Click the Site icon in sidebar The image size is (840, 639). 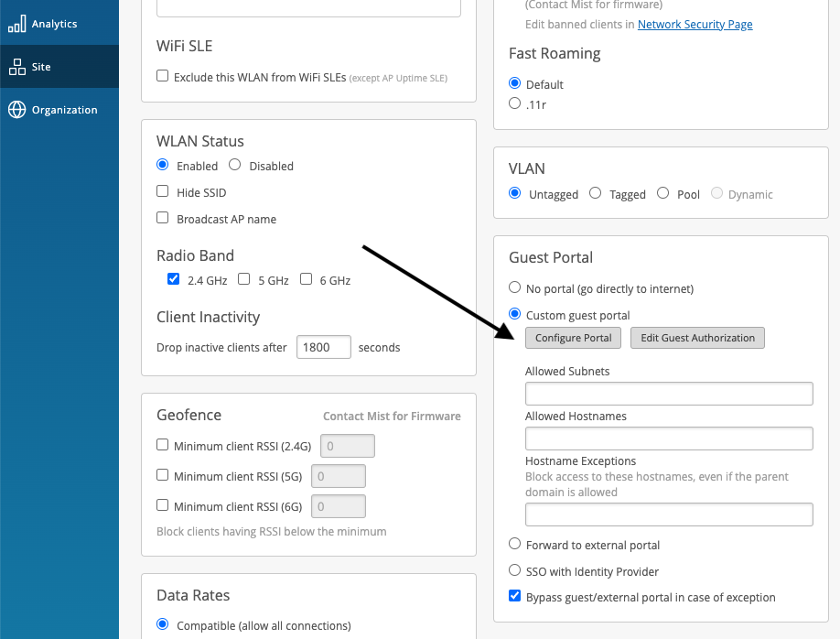pos(16,67)
